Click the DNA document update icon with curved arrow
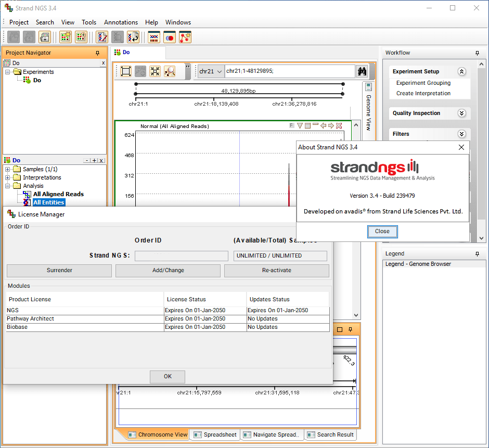 [x=133, y=37]
